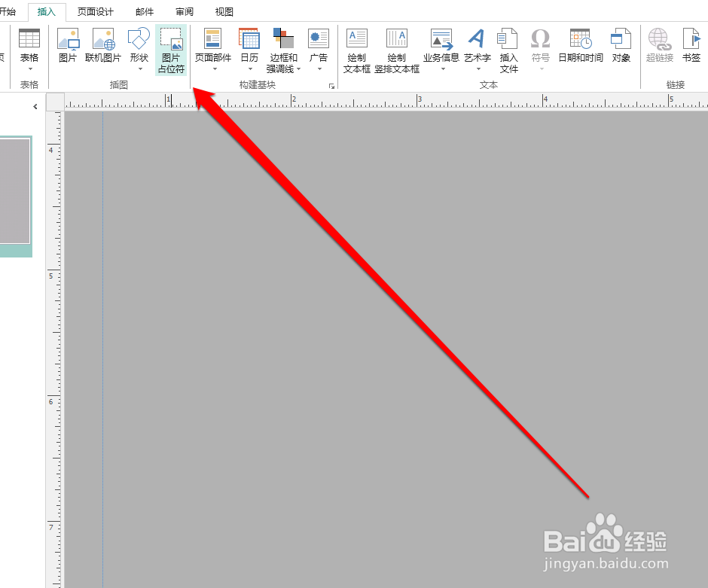Click the horizontal ruler
This screenshot has width=708, height=588.
386,102
